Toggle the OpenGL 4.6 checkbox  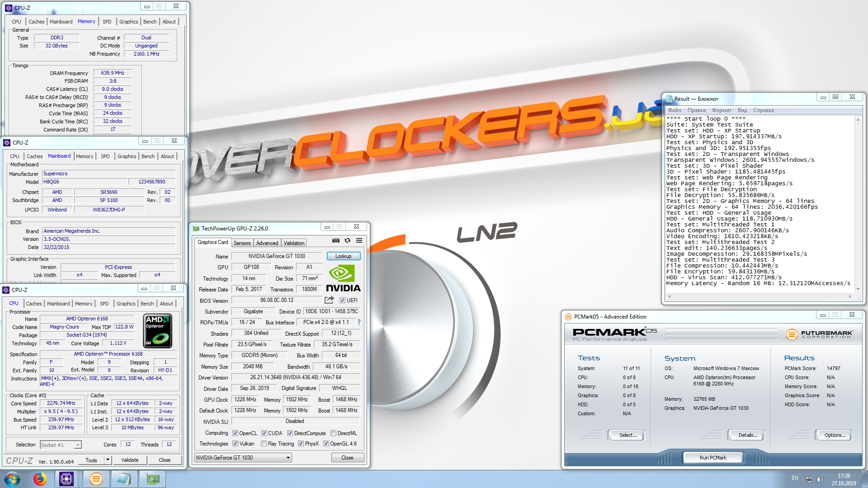pos(326,444)
